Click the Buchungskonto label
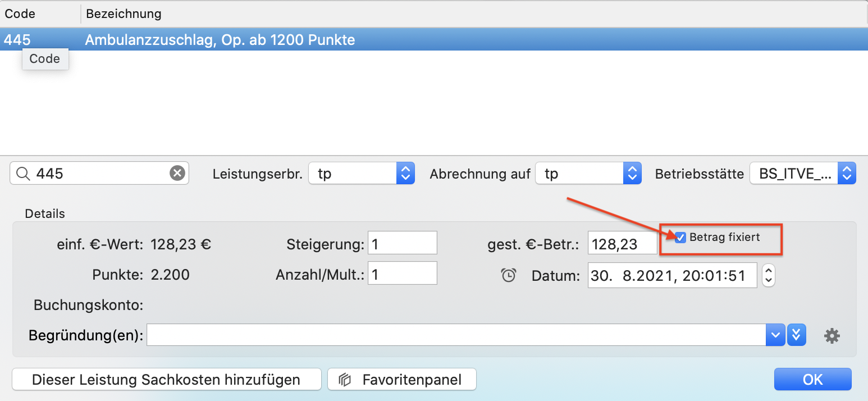 [89, 306]
